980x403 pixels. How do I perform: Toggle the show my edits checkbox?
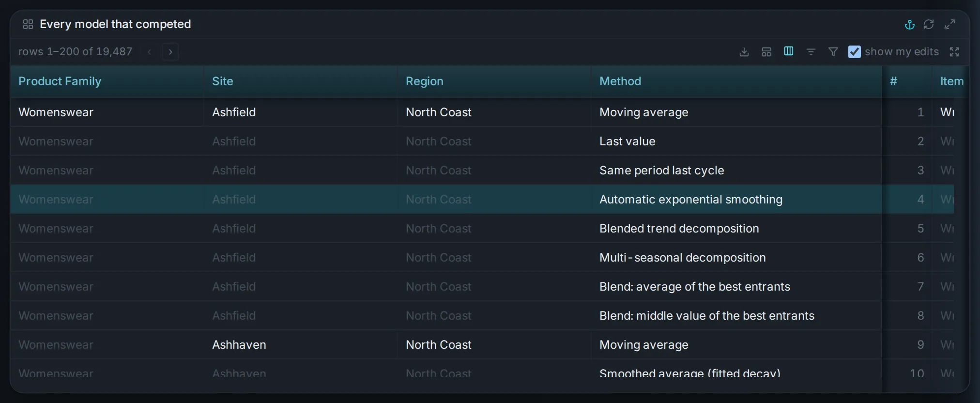[855, 52]
